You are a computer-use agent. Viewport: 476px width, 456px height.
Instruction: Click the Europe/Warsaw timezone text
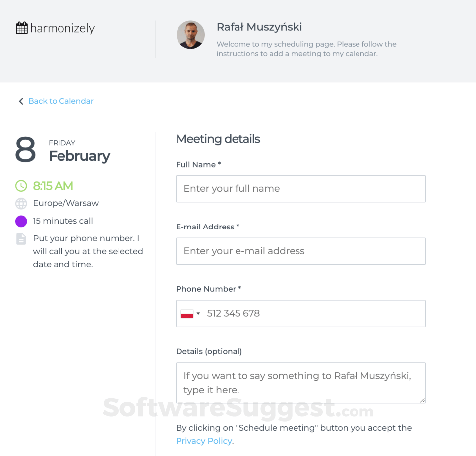pos(66,203)
